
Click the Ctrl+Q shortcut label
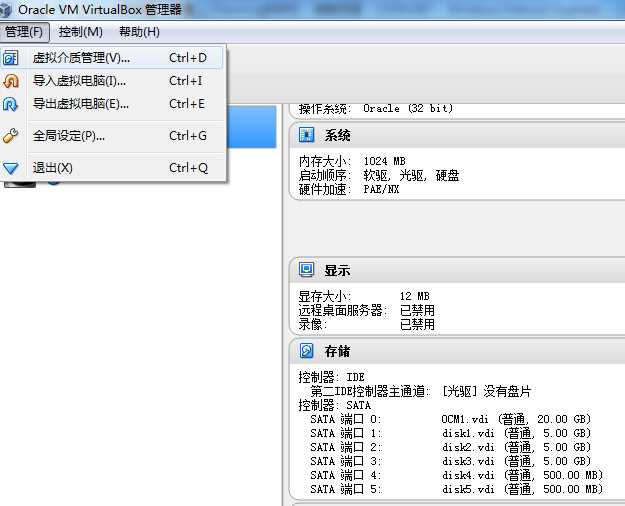click(189, 168)
